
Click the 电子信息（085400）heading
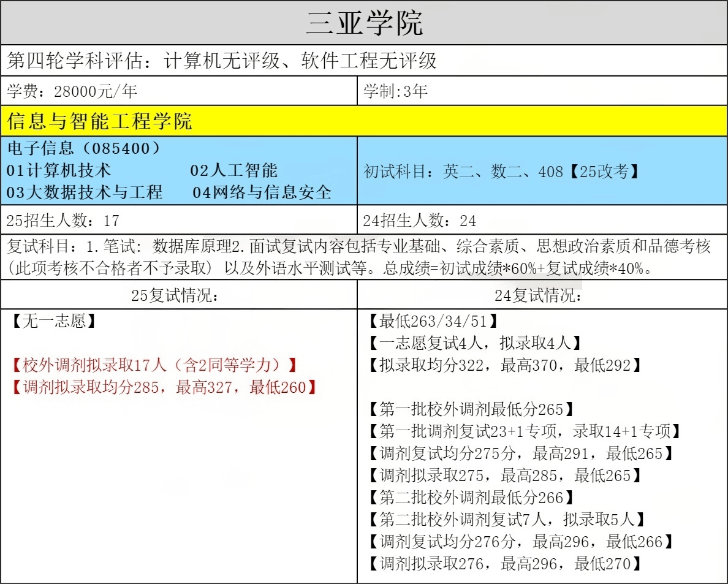[x=86, y=148]
